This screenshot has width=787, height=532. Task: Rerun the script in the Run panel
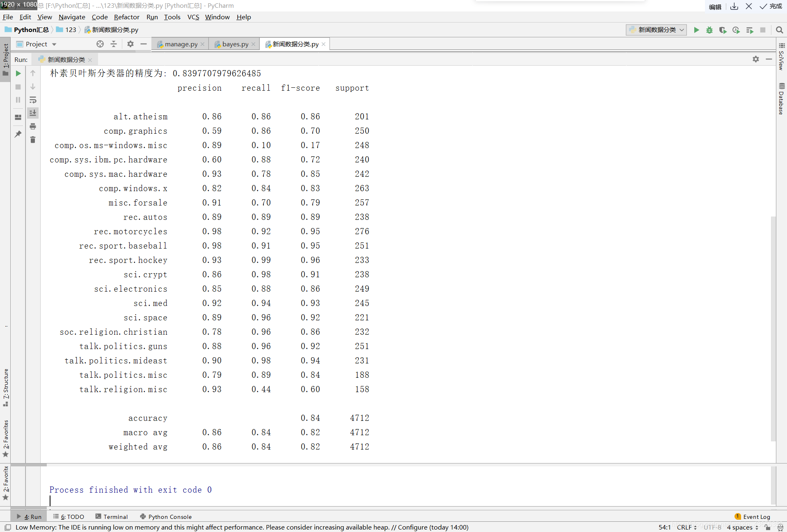(x=18, y=73)
